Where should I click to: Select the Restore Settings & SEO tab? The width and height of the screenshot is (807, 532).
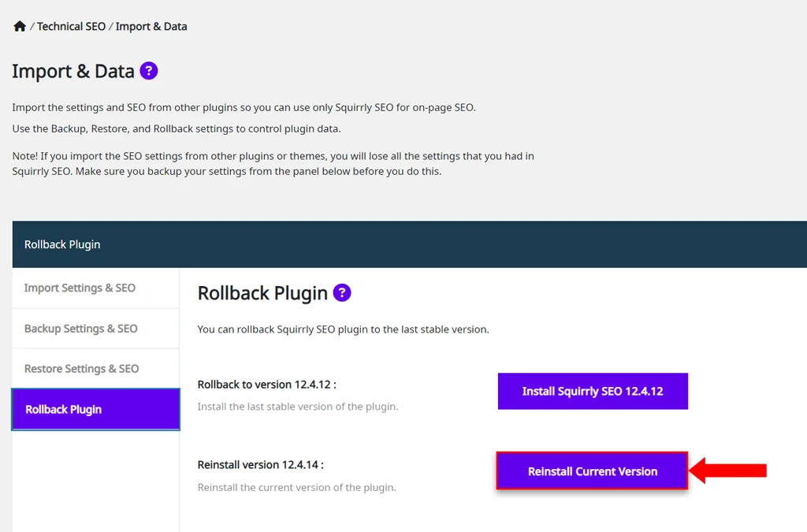click(81, 369)
